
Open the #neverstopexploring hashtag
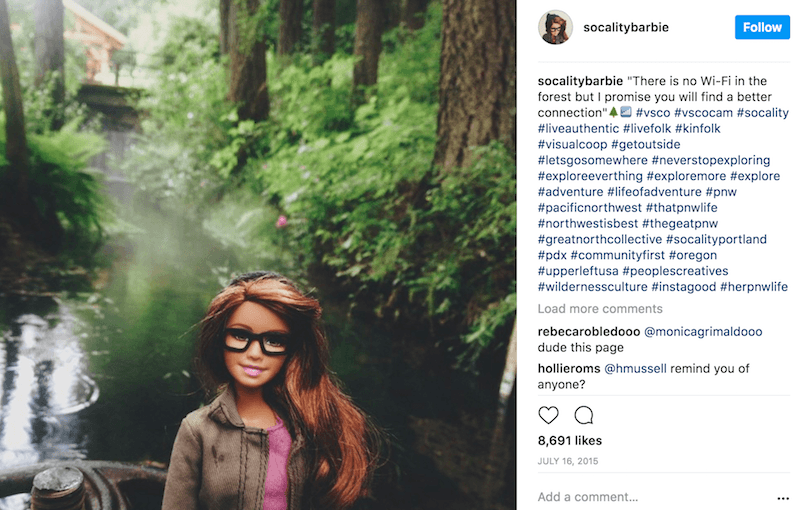click(x=715, y=160)
